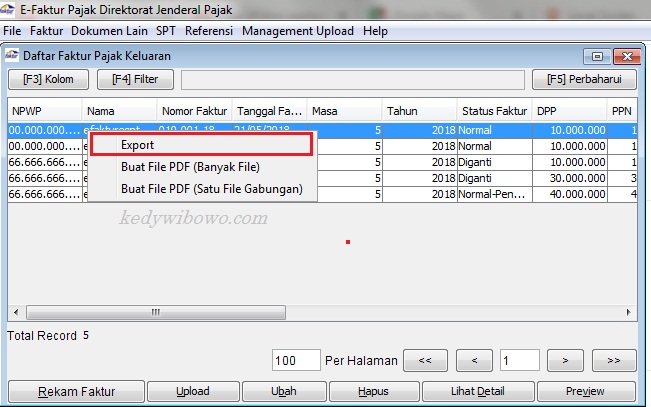Open the Management Upload menu
The height and width of the screenshot is (407, 651).
click(298, 31)
